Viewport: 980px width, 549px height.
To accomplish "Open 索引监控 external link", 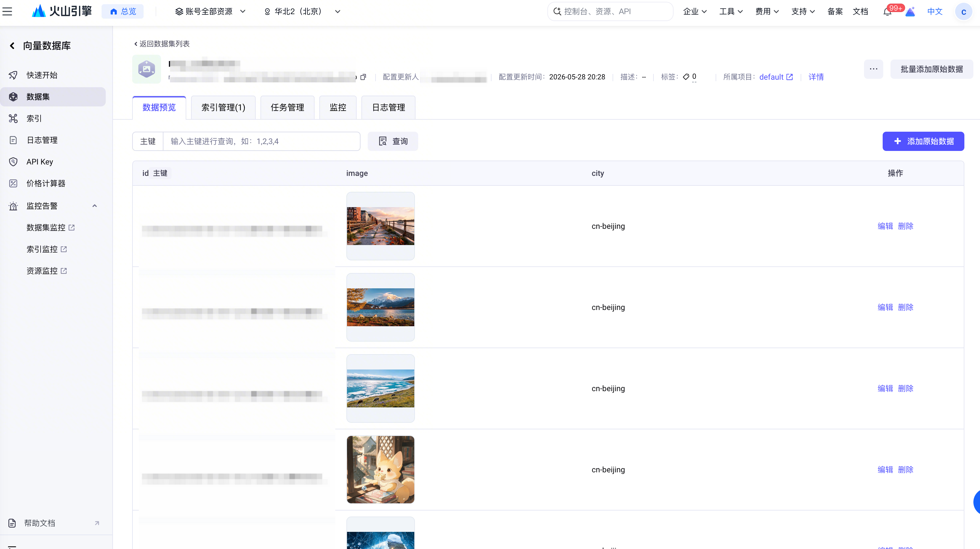I will pos(46,249).
